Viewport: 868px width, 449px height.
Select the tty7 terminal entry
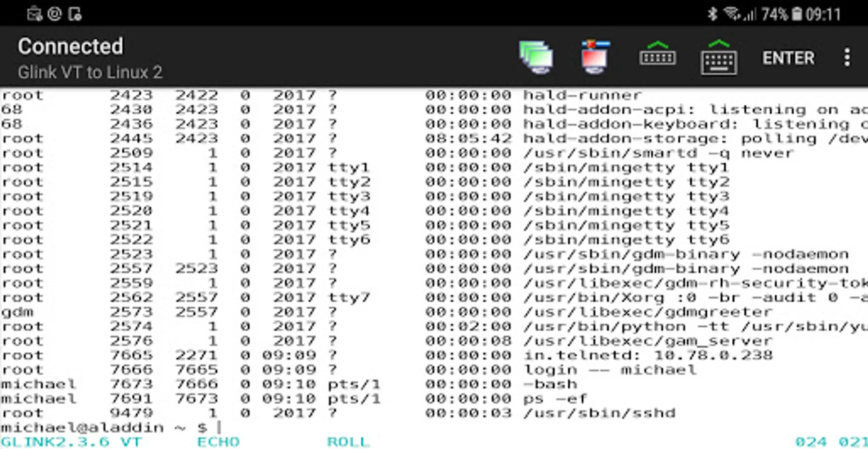coord(349,297)
